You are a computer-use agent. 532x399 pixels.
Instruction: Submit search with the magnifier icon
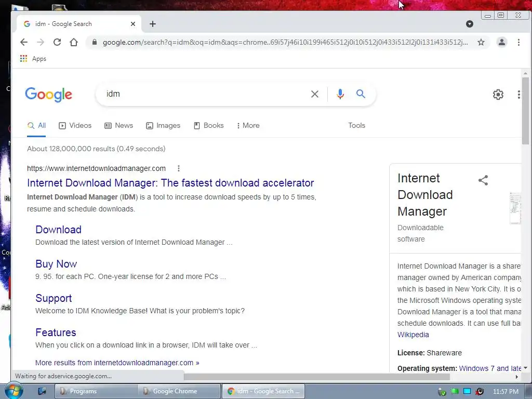click(x=361, y=94)
